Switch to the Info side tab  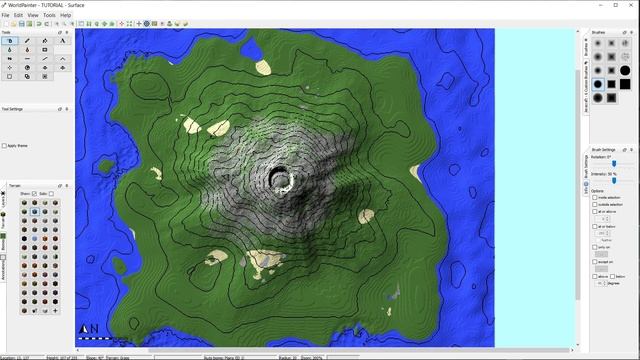[586, 188]
